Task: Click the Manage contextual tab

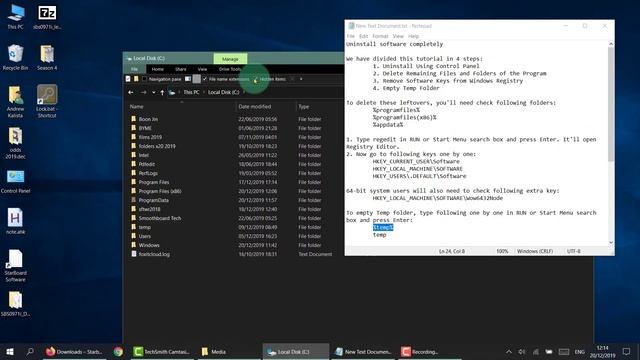Action: pos(230,59)
